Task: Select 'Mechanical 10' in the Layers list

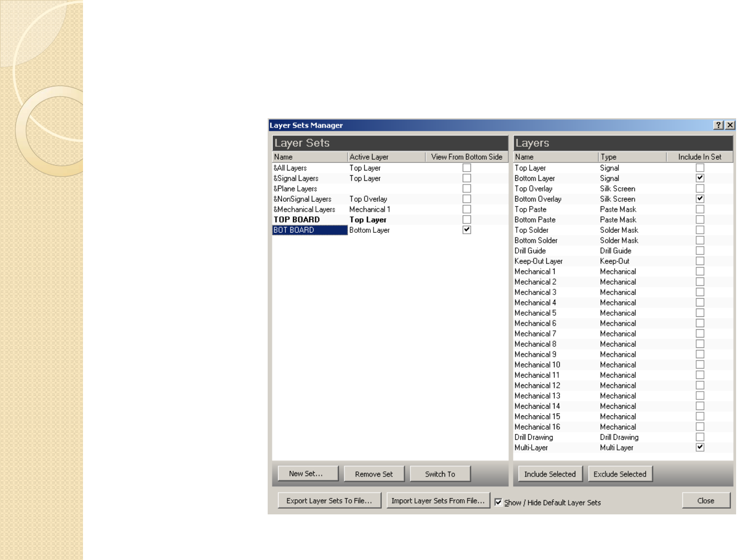Action: (537, 365)
